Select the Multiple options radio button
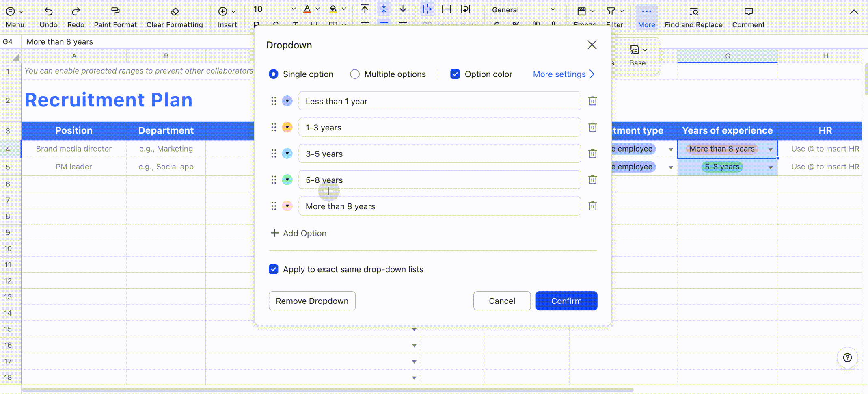This screenshot has height=394, width=868. tap(355, 74)
